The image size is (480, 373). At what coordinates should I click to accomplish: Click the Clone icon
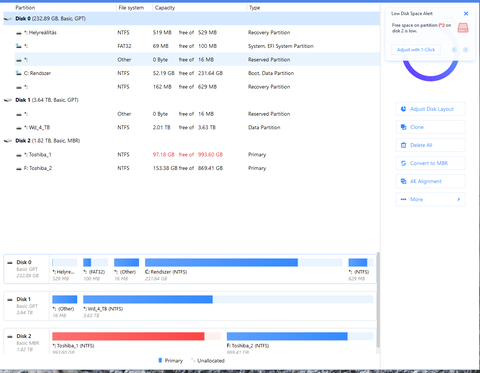tap(403, 127)
